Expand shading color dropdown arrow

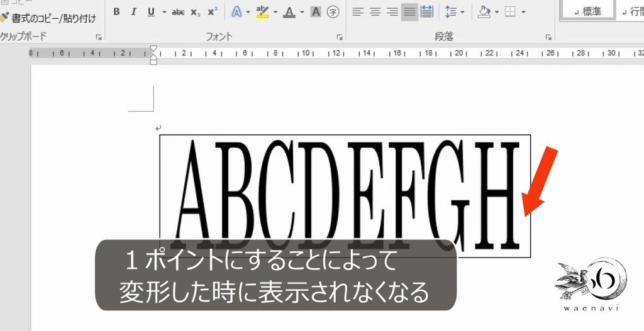[497, 12]
